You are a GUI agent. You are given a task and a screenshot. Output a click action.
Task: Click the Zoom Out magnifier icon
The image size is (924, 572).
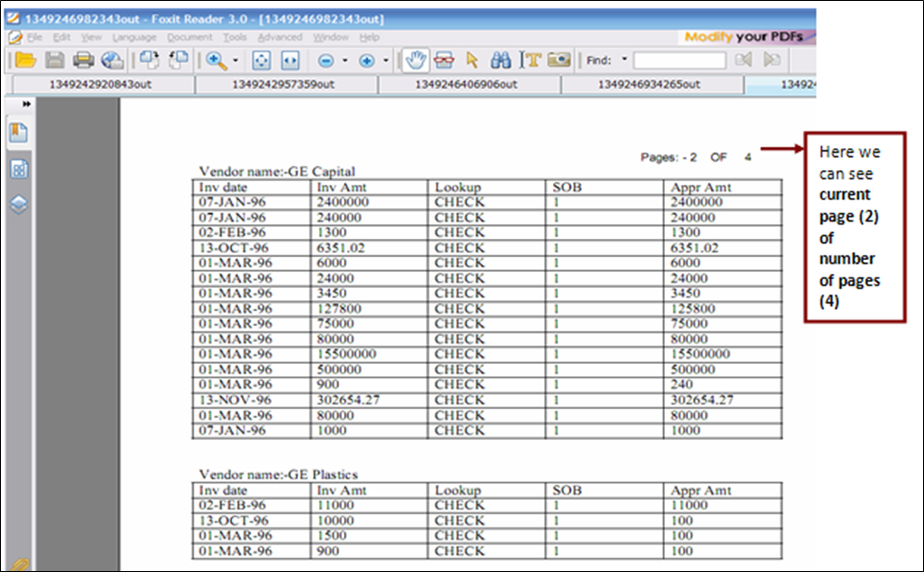click(x=326, y=60)
